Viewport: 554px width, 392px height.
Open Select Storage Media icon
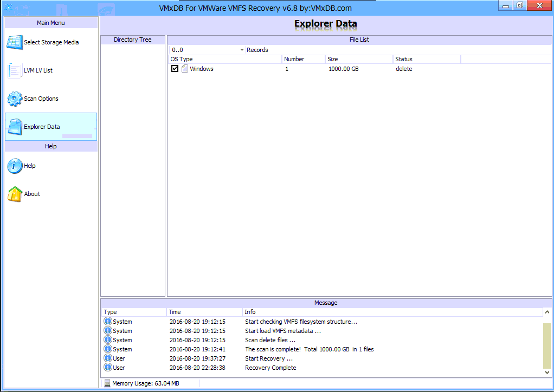[x=15, y=42]
